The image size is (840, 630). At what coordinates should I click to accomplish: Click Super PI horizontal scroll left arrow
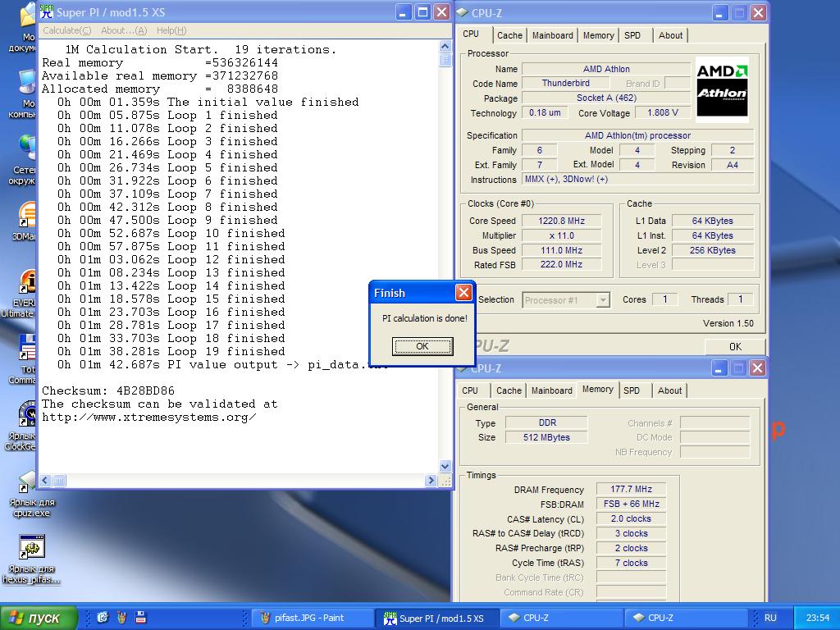(45, 481)
